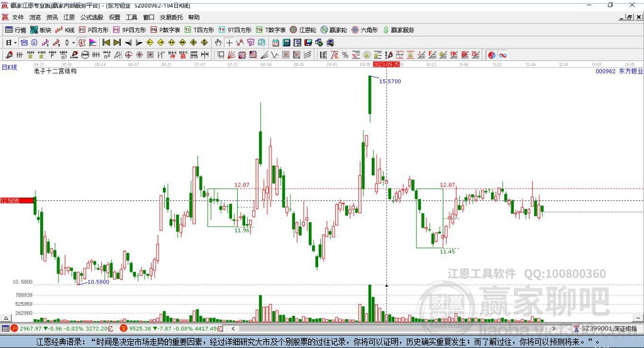Screen dimensions: 644x348
Task: Click the first yellow diamond arrow icon
Action: (150, 43)
